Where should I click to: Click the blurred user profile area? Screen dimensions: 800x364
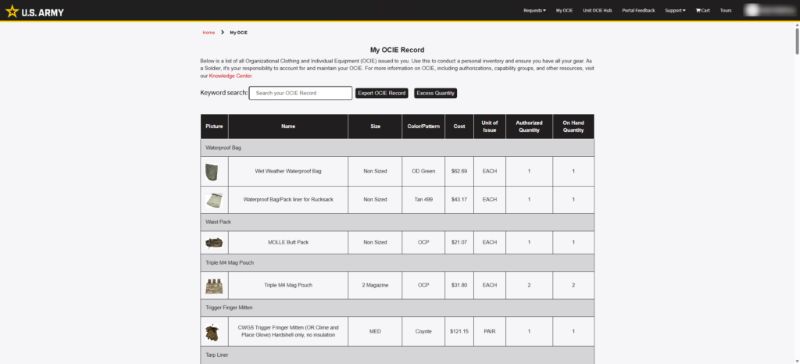769,10
